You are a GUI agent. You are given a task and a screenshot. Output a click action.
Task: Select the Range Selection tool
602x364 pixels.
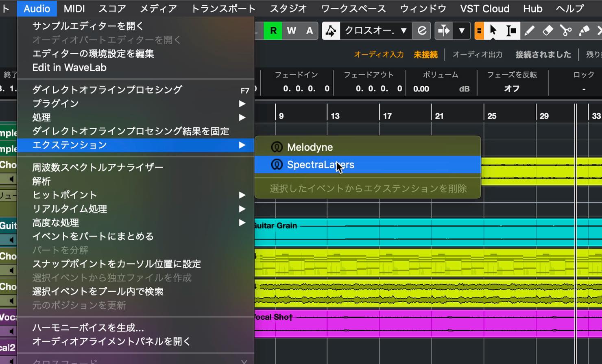pyautogui.click(x=511, y=31)
